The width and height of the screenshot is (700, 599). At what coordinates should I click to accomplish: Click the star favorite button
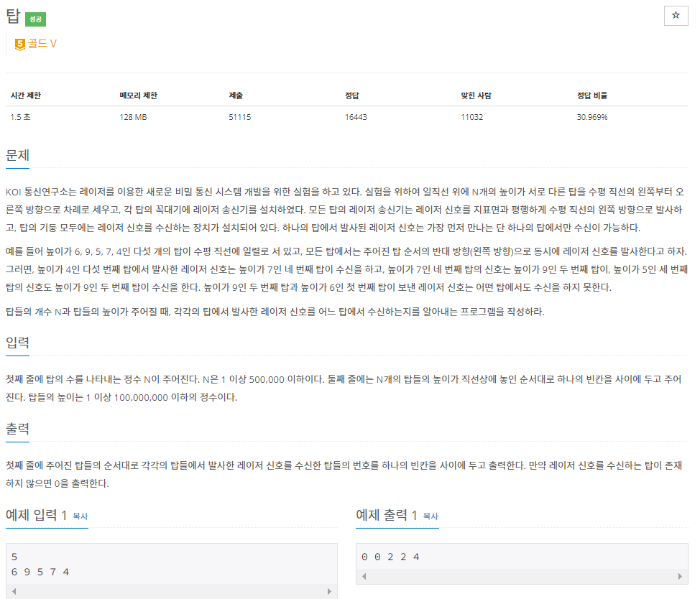tap(676, 16)
